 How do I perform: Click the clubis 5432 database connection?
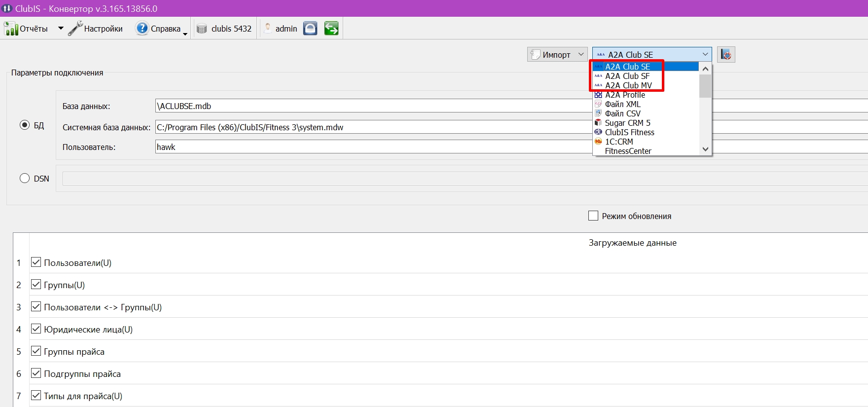pyautogui.click(x=224, y=29)
